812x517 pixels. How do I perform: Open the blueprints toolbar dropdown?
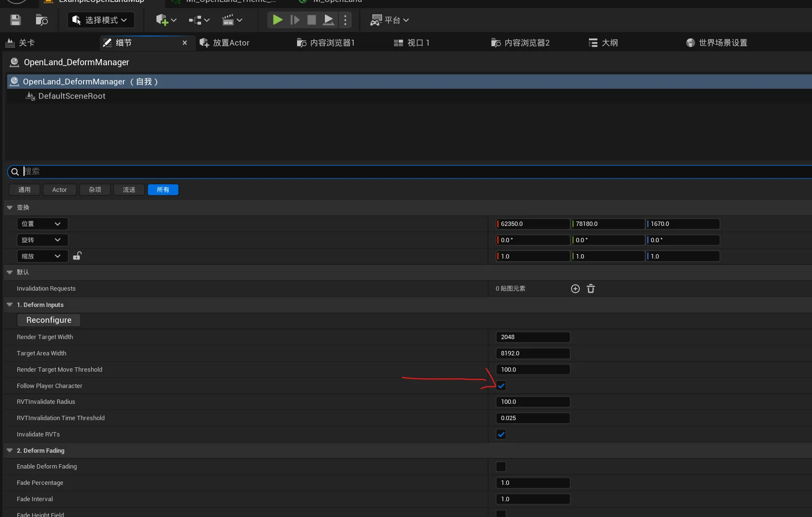199,20
